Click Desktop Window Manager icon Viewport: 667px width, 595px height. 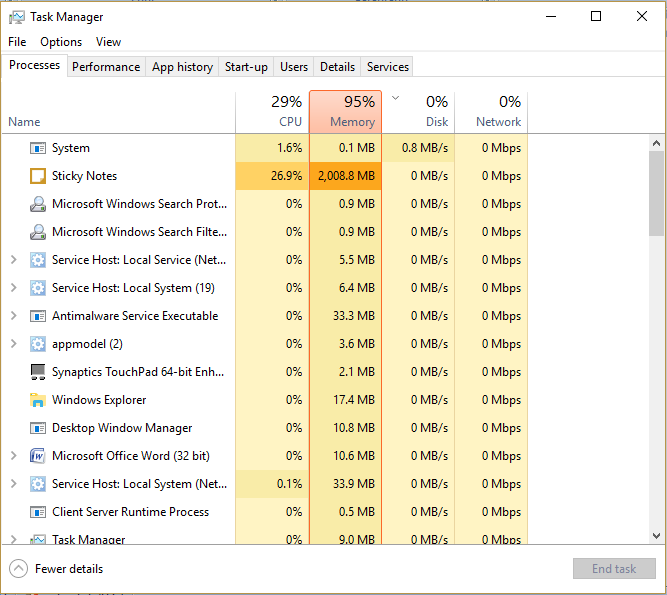click(x=38, y=428)
